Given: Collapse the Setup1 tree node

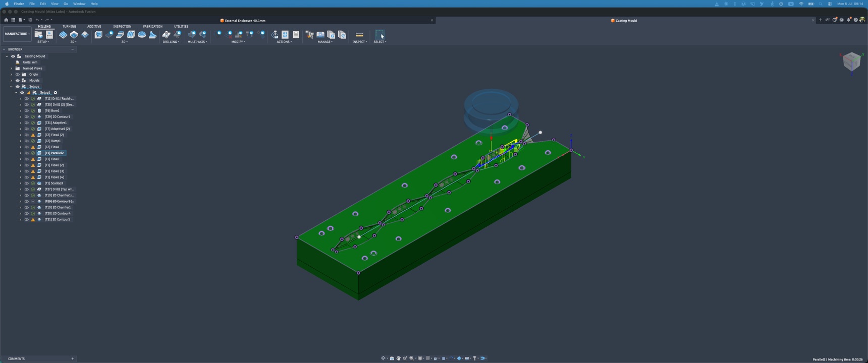Looking at the screenshot, I should point(16,93).
